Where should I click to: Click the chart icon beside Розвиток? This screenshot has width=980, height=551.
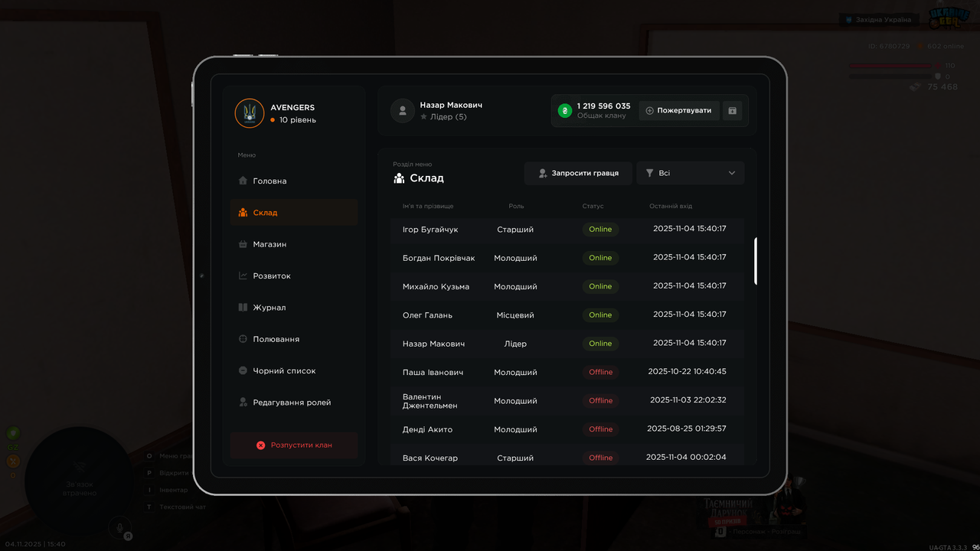click(x=243, y=275)
